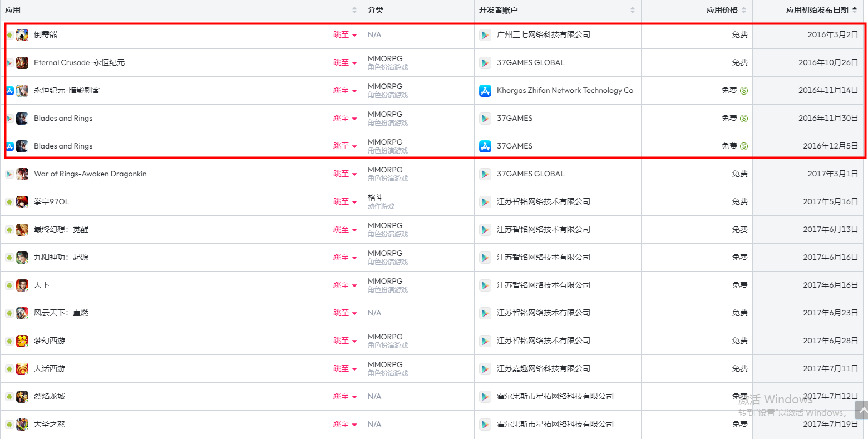Click the N/A category on 风云天下：重燃 row

374,313
